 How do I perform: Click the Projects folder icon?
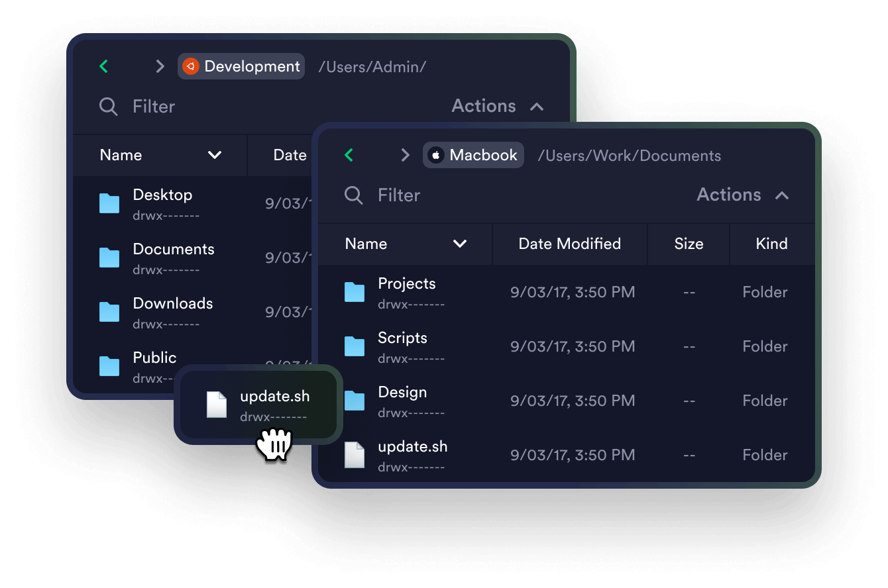click(355, 292)
